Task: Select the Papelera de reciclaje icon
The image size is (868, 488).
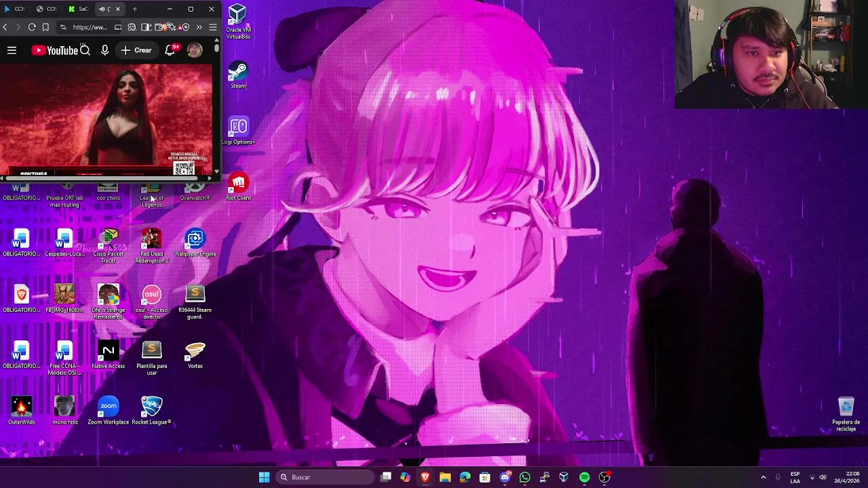Action: (846, 414)
